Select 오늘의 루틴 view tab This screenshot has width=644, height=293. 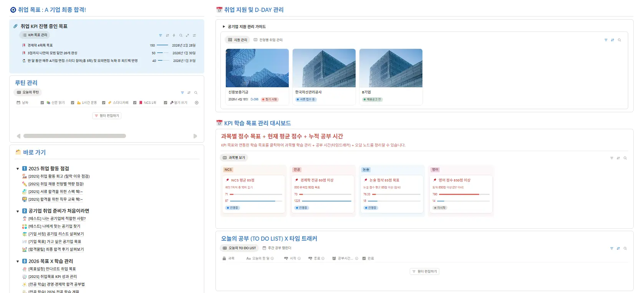tap(28, 92)
